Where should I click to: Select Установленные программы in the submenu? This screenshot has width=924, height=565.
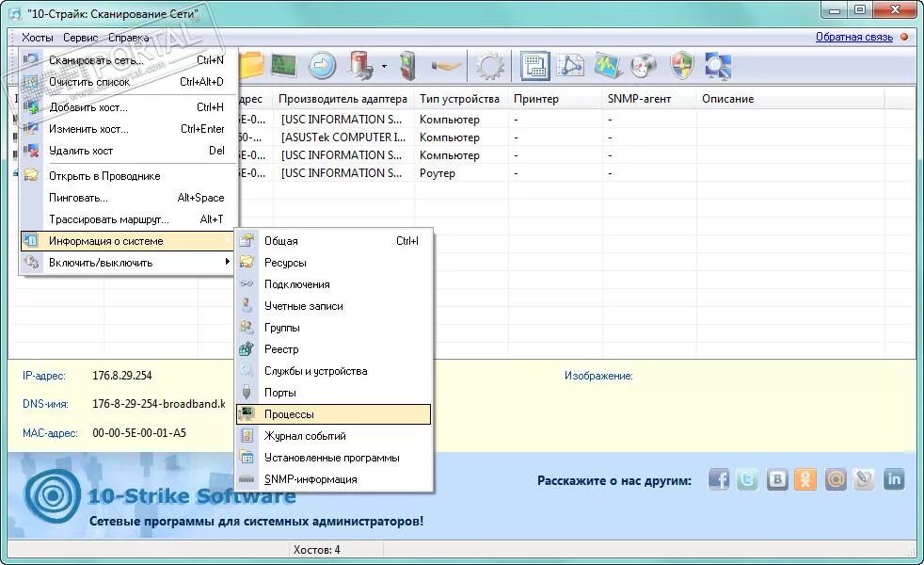tap(333, 459)
